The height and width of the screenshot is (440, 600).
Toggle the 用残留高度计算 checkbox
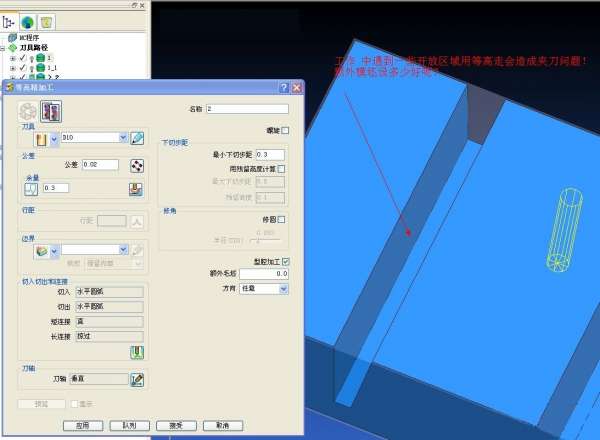tap(281, 169)
